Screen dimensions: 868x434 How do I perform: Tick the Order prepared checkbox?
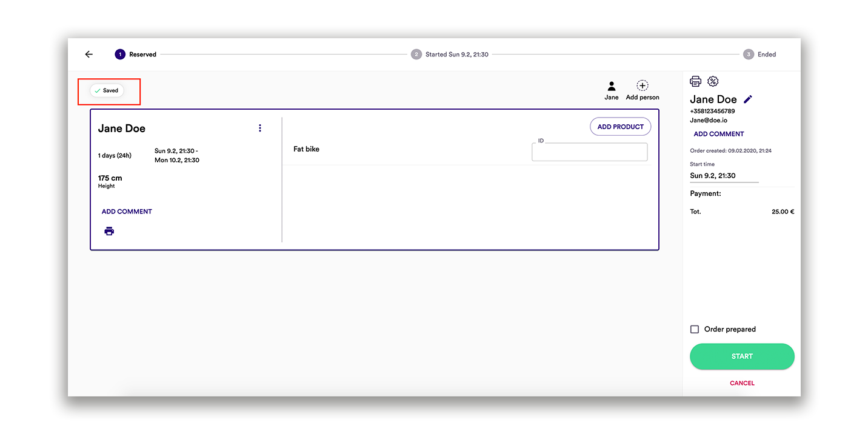tap(695, 329)
